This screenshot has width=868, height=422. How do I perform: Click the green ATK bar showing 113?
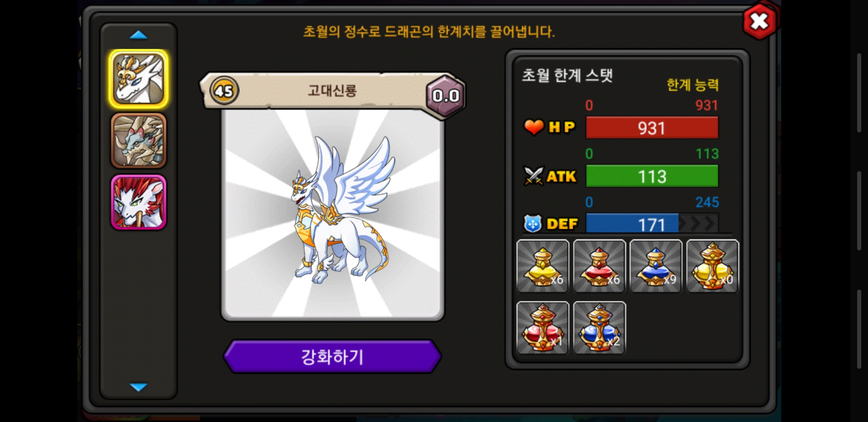point(652,176)
